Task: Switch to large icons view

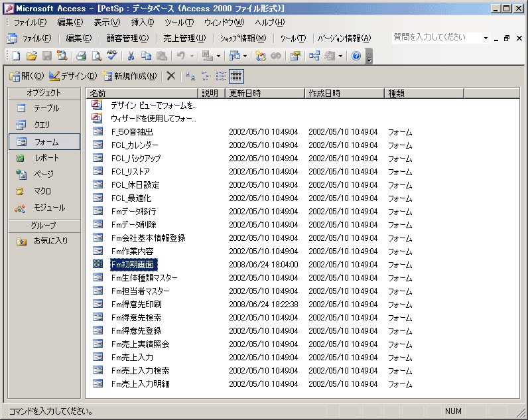Action: [190, 76]
